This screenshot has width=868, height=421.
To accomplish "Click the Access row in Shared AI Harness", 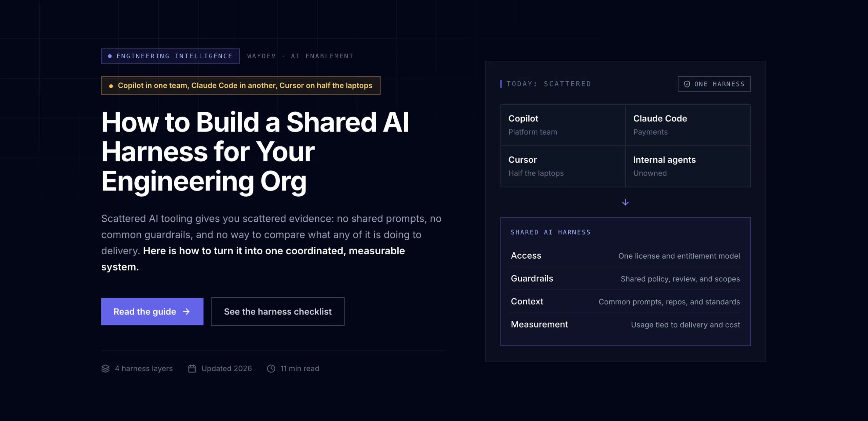I will (625, 256).
